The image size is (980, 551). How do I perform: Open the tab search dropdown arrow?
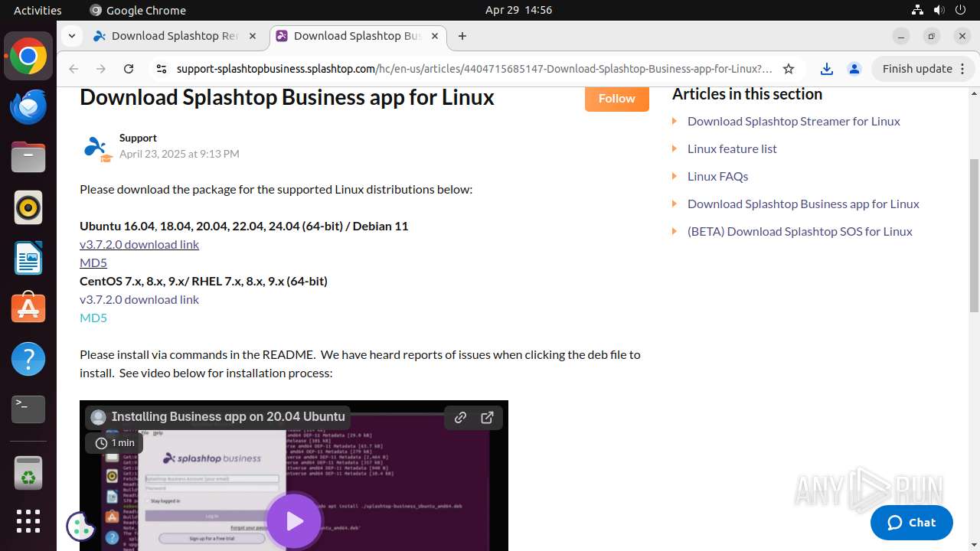coord(71,36)
